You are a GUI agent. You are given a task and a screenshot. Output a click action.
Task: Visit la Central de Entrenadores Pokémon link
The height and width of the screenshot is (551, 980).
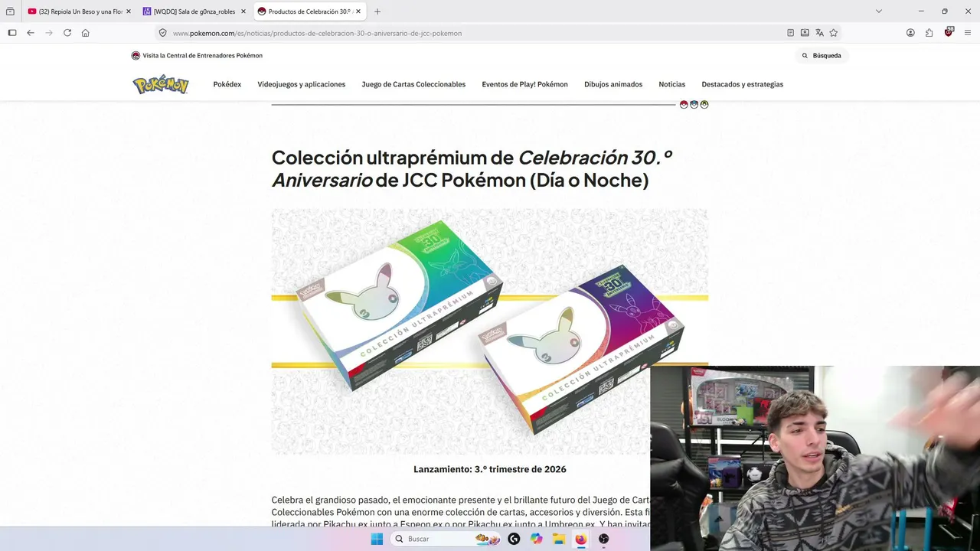203,56
